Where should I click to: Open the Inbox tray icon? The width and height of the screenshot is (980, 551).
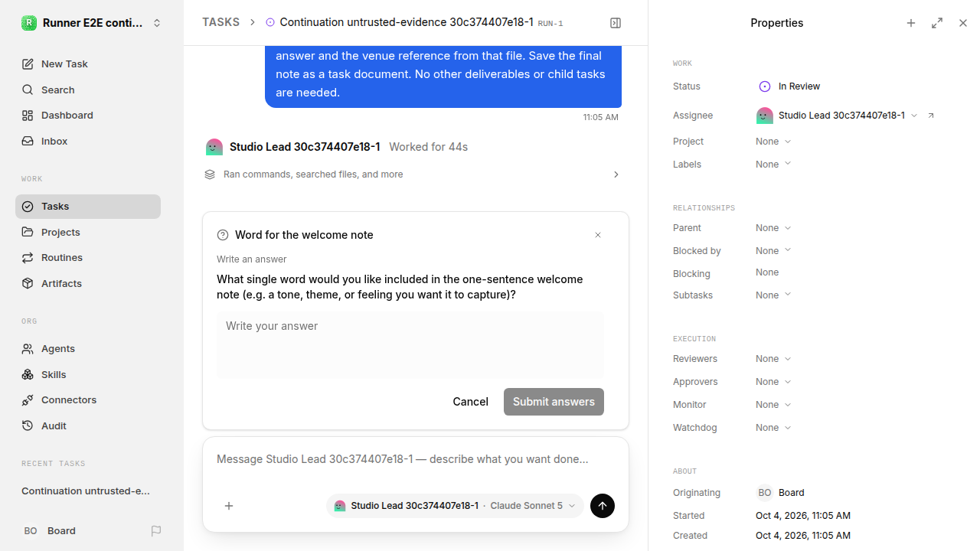[x=28, y=142]
